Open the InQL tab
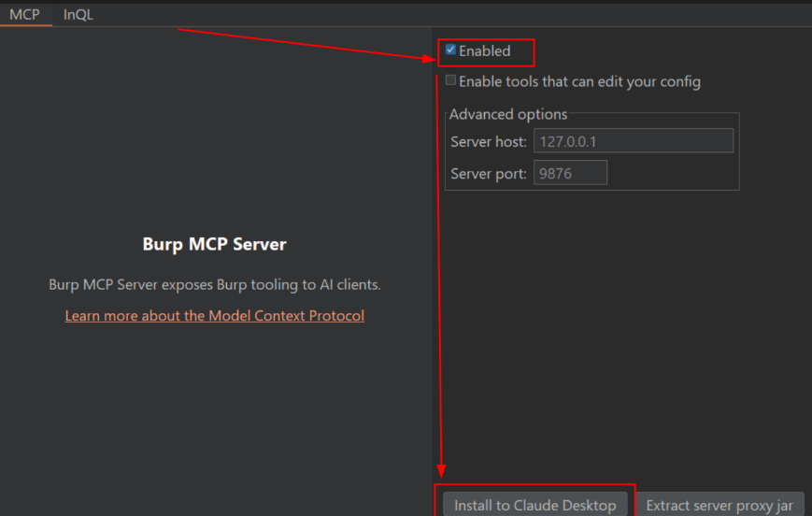 point(78,15)
